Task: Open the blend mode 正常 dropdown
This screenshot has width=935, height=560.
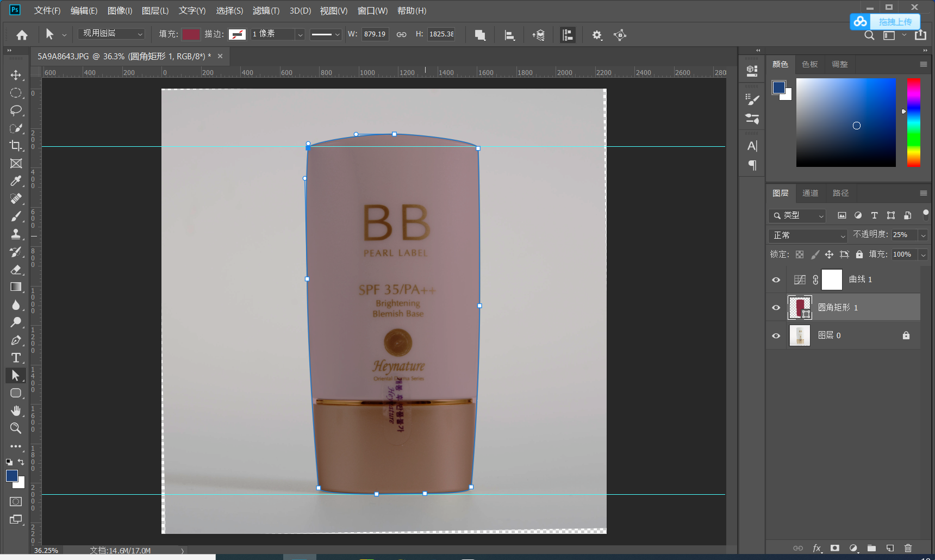Action: (x=808, y=235)
